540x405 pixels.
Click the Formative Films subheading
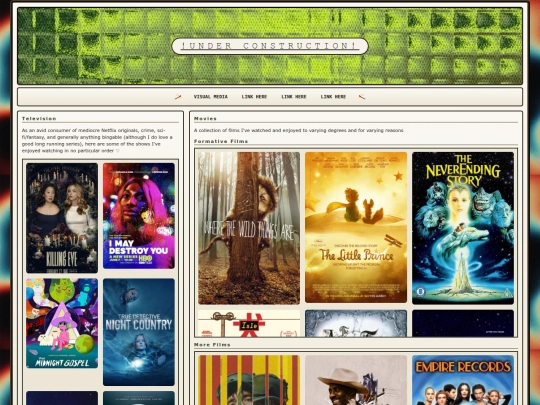coord(221,141)
